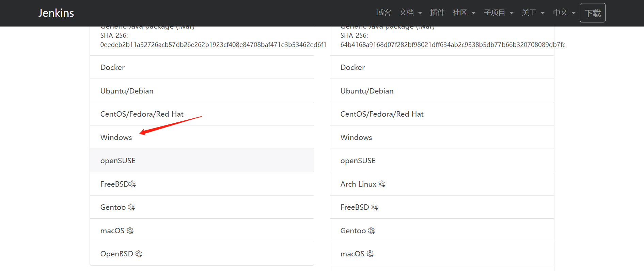
Task: Click gear icon next to right FreeBSD
Action: pos(375,207)
